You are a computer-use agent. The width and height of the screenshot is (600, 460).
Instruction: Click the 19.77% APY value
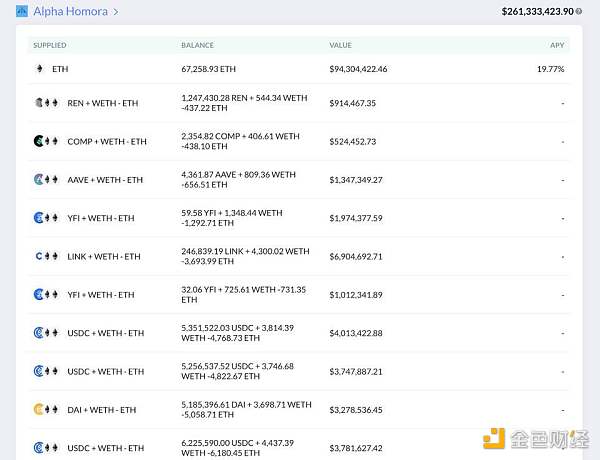tap(551, 69)
